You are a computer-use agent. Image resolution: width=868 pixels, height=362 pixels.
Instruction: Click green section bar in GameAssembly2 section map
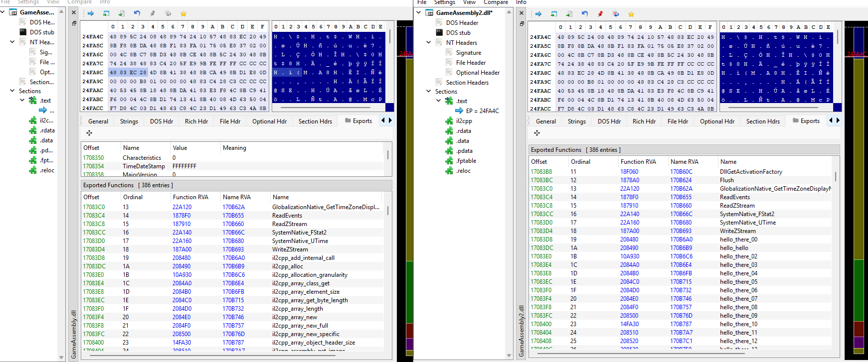(859, 291)
